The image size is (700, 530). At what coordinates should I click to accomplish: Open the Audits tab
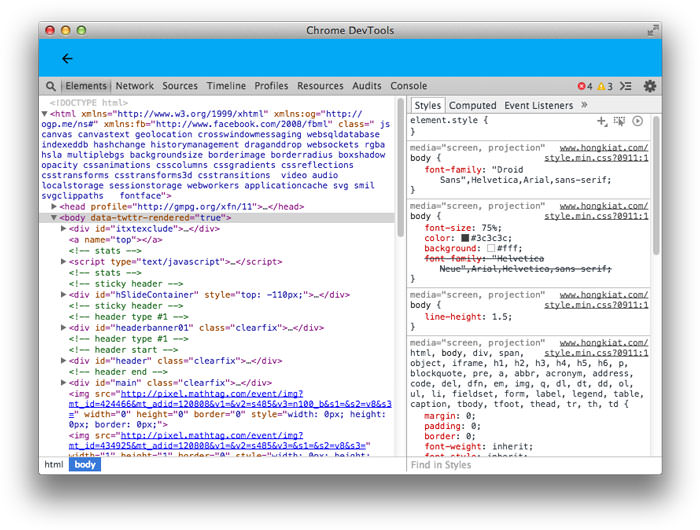[x=367, y=86]
